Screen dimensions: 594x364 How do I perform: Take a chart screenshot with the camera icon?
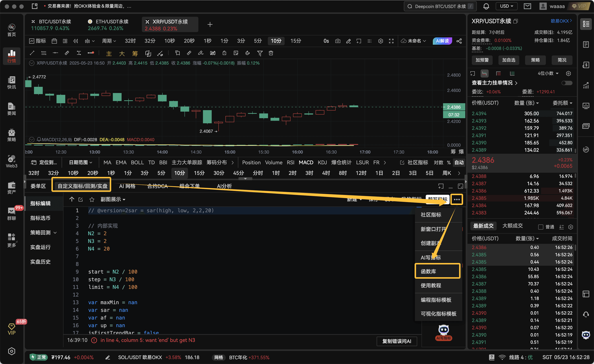(x=338, y=41)
